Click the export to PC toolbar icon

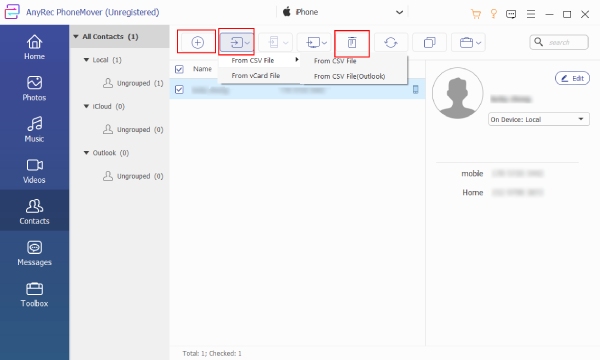point(313,42)
